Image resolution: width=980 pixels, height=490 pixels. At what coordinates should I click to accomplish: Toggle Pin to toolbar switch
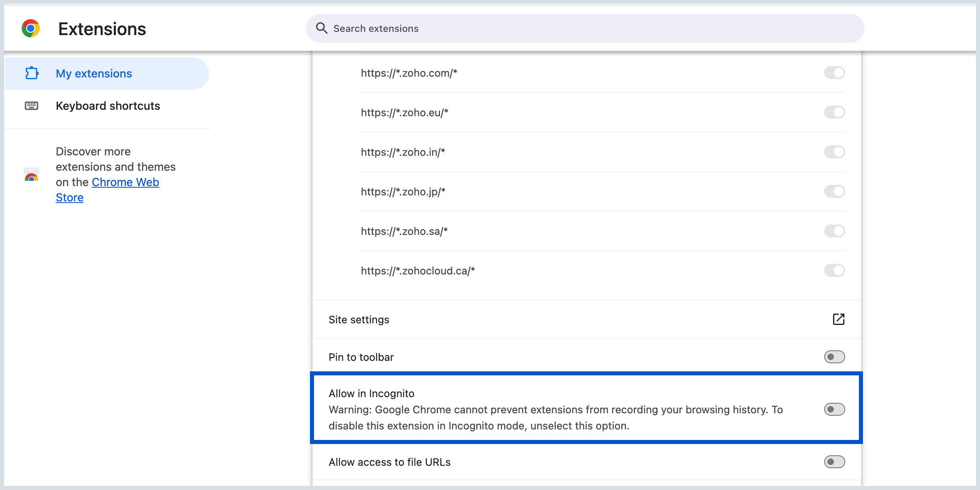(834, 357)
